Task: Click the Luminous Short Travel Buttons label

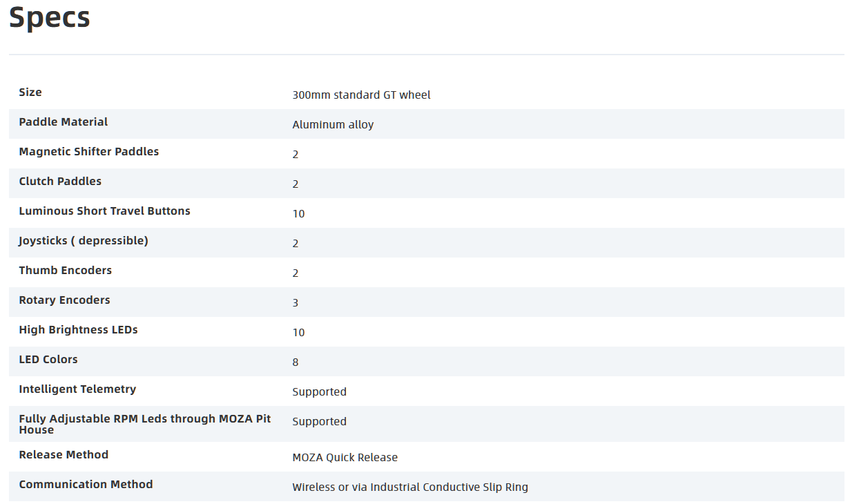Action: coord(104,211)
